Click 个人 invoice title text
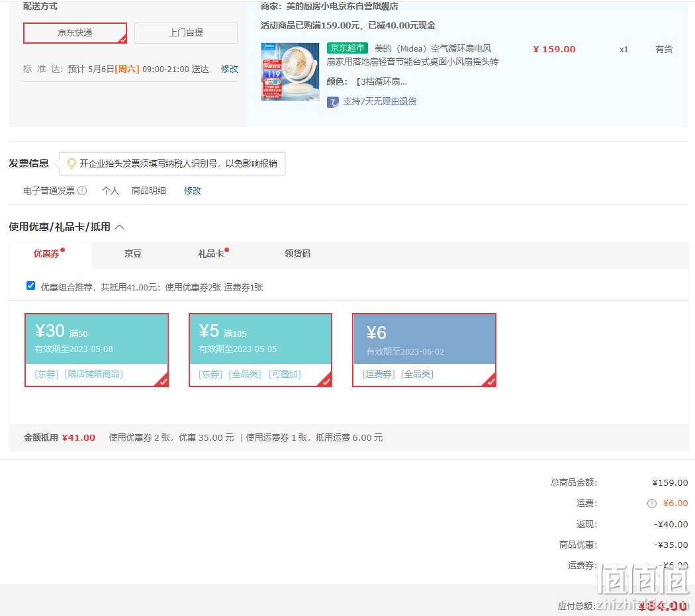Screen dimensions: 695x616 click(x=111, y=191)
